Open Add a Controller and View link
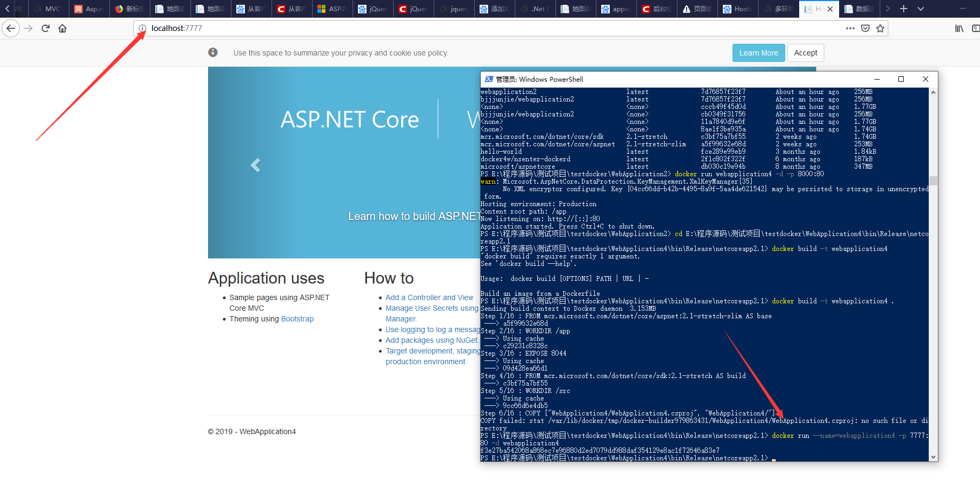The width and height of the screenshot is (980, 495). [x=429, y=297]
